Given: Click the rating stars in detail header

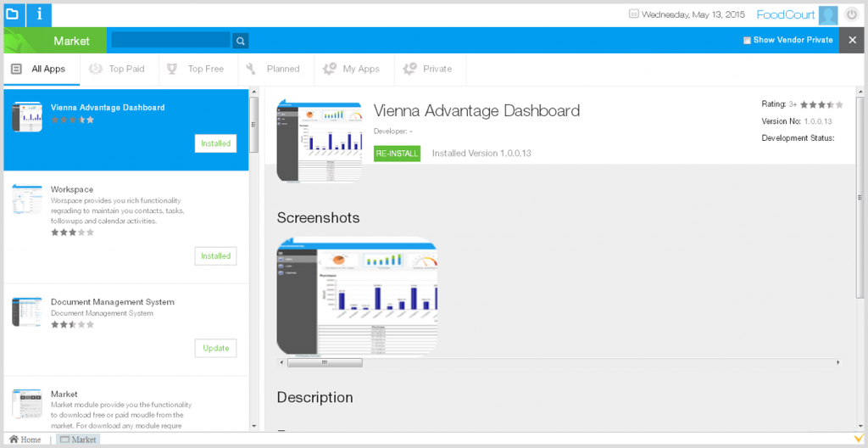Looking at the screenshot, I should click(x=821, y=104).
